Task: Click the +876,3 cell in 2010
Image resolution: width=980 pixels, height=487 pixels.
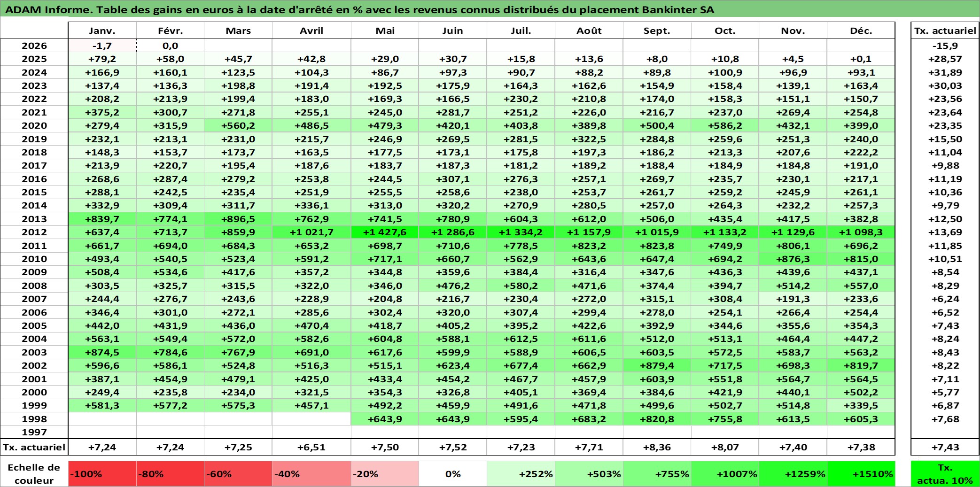Action: coord(793,259)
